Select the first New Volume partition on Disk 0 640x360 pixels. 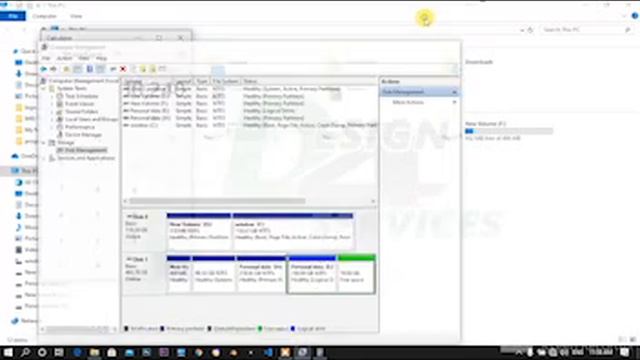[199, 231]
